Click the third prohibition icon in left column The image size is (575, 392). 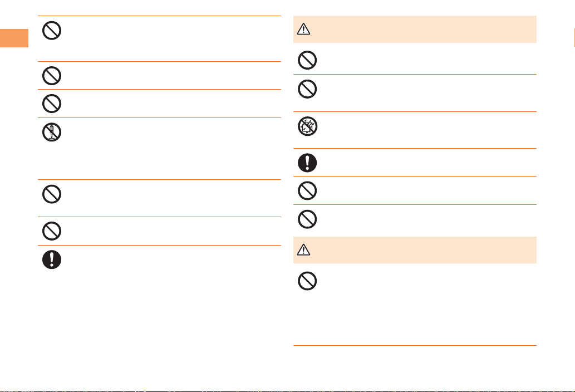(x=52, y=104)
